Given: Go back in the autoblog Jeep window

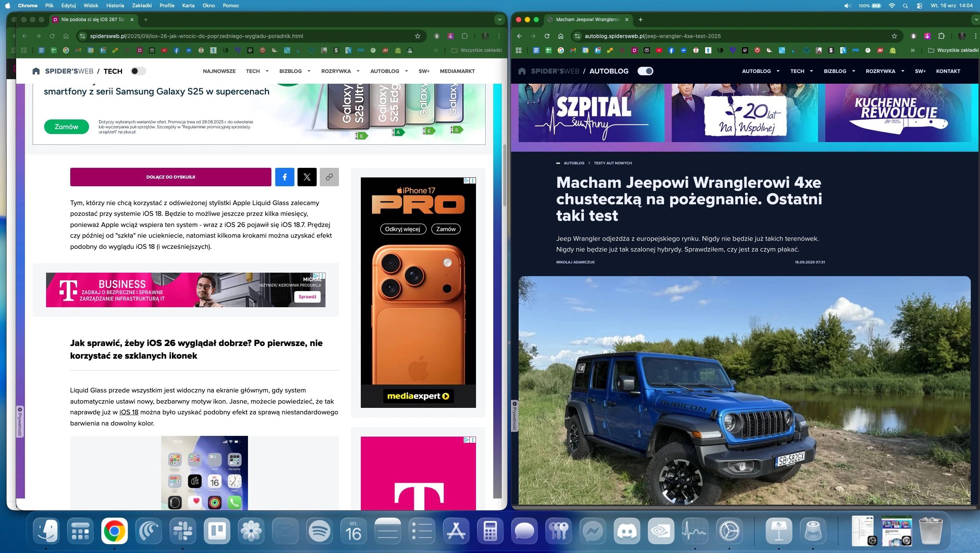Looking at the screenshot, I should coord(519,36).
